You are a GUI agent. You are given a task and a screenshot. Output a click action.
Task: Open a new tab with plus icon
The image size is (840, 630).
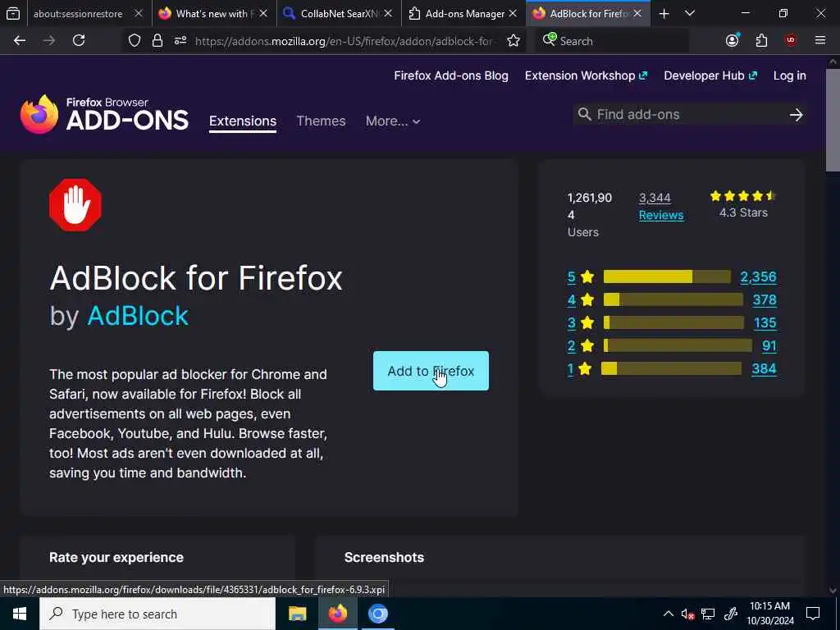click(664, 13)
